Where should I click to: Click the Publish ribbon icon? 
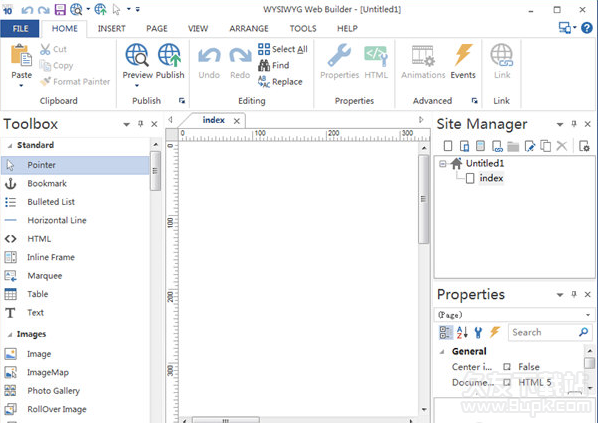point(170,56)
